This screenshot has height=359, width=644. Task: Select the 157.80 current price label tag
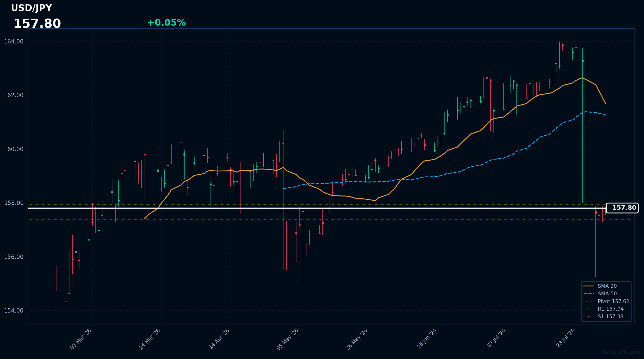[x=622, y=208]
